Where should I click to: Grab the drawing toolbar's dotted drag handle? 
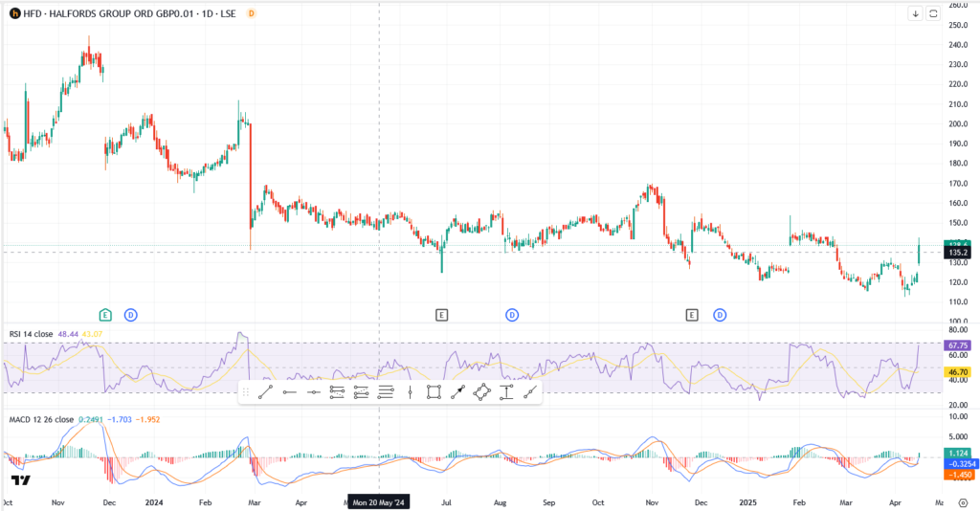coord(246,392)
